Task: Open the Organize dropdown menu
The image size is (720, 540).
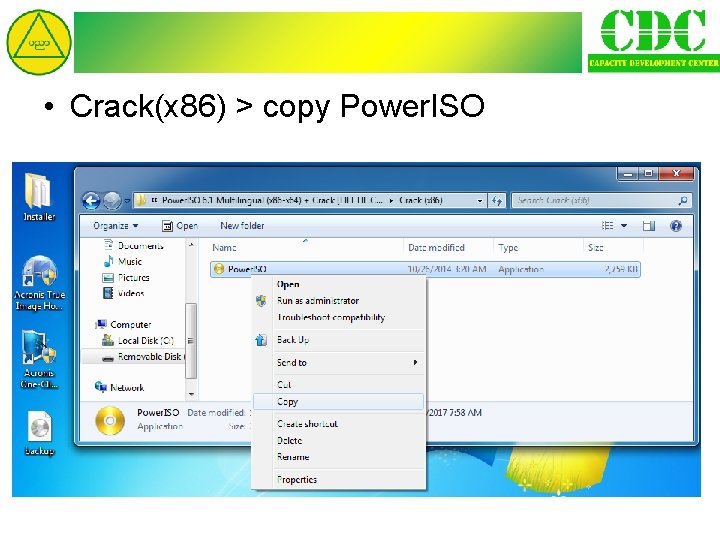Action: click(x=115, y=225)
